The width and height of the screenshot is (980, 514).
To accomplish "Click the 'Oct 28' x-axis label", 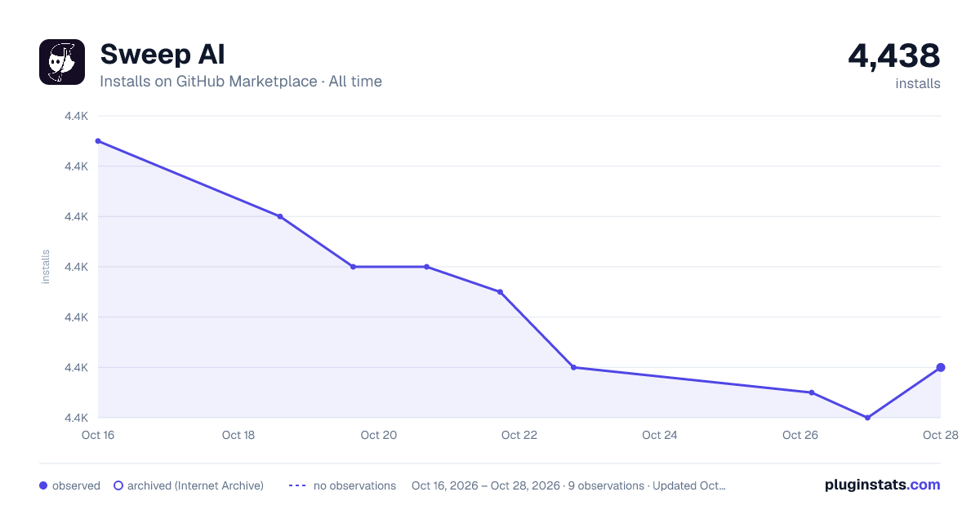I will coord(941,435).
